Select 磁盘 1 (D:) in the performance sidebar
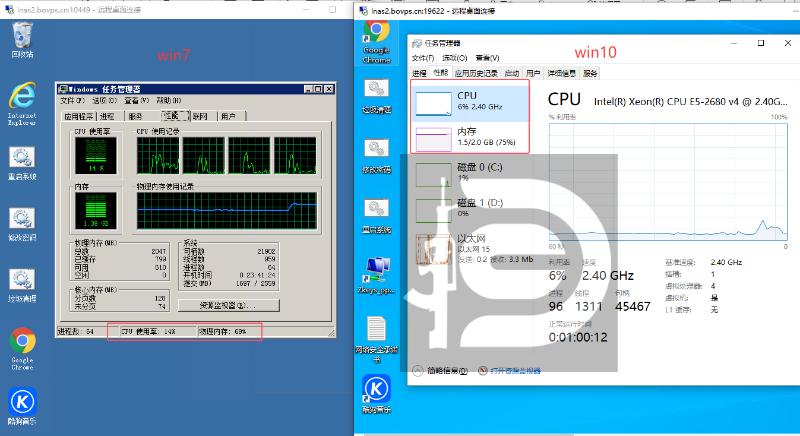800x436 pixels. [470, 209]
